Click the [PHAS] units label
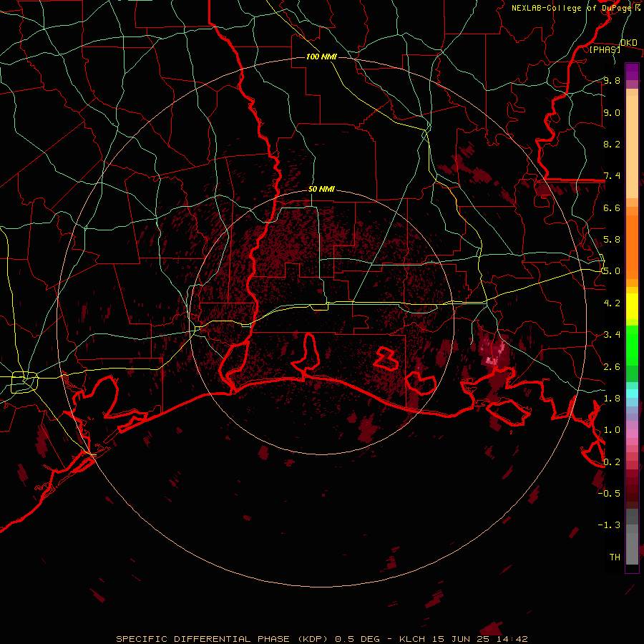 605,49
